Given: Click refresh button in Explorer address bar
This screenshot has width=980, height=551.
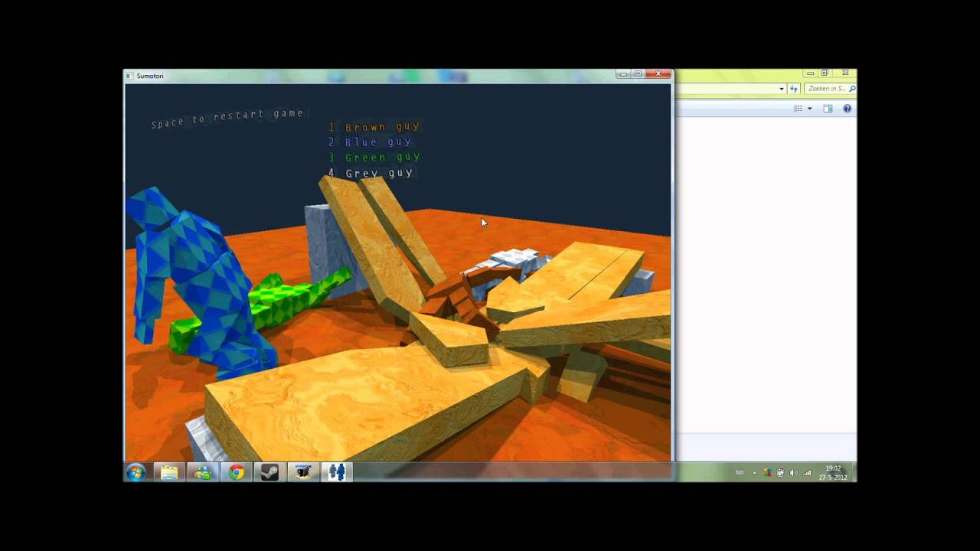Looking at the screenshot, I should click(794, 89).
